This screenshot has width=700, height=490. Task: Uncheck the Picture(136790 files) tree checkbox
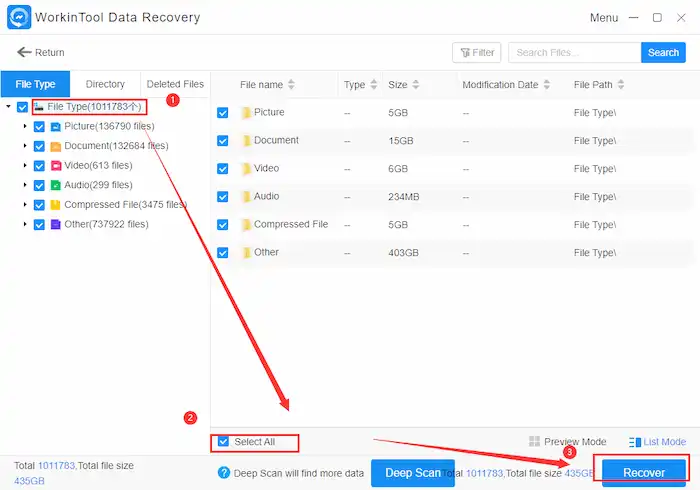39,127
